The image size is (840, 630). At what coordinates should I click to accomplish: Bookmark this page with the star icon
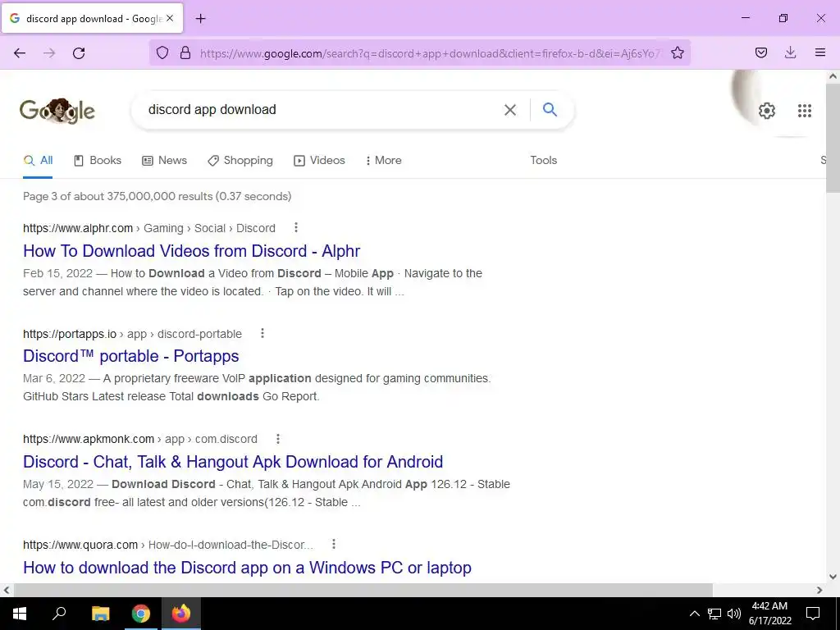[x=677, y=52]
